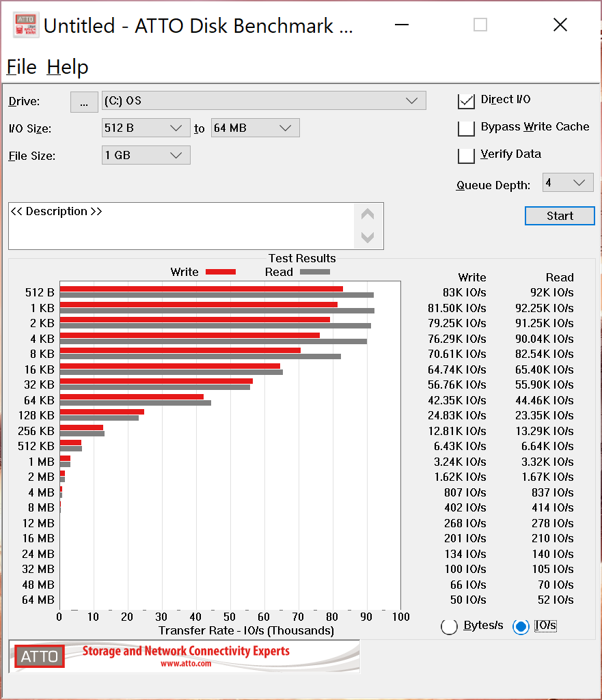
Task: Click the 50 IO/s write value
Action: click(468, 600)
